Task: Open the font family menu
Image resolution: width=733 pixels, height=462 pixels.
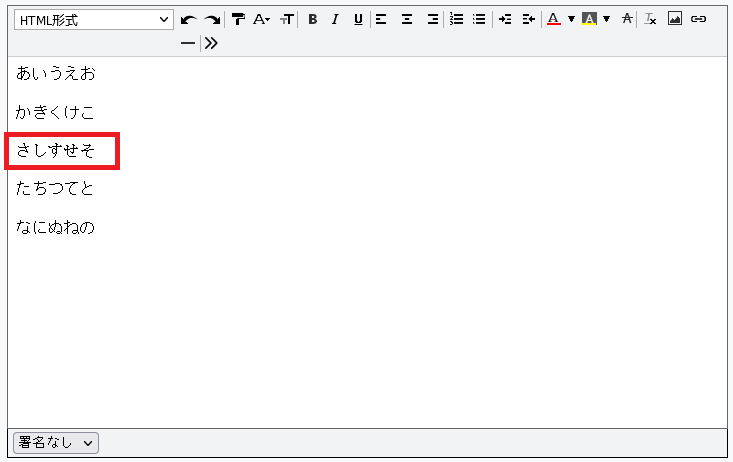Action: click(x=261, y=19)
